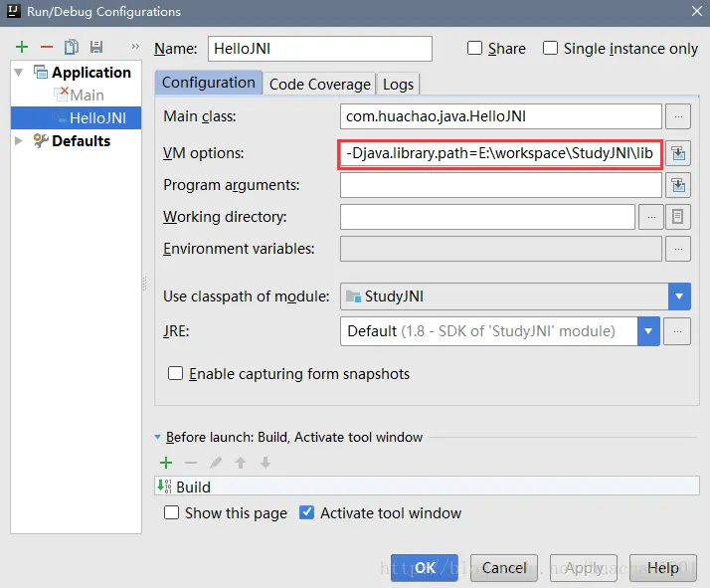The width and height of the screenshot is (710, 588).
Task: Open JRE dropdown arrow
Action: (x=648, y=331)
